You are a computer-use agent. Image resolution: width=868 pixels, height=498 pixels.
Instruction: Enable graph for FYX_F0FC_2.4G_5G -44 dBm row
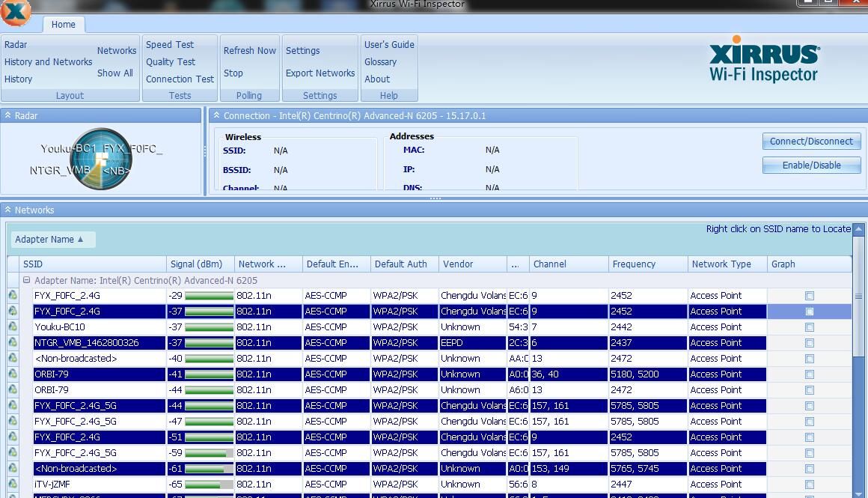[x=810, y=406]
